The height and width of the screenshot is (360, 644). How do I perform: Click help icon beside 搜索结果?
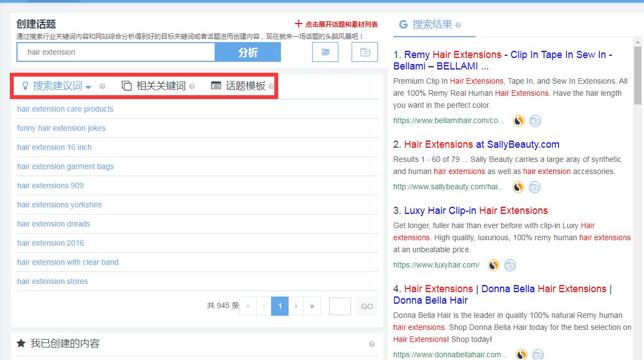[x=458, y=25]
